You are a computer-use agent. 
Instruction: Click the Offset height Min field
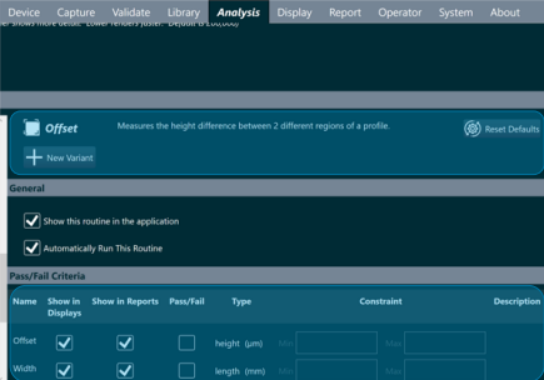point(337,343)
